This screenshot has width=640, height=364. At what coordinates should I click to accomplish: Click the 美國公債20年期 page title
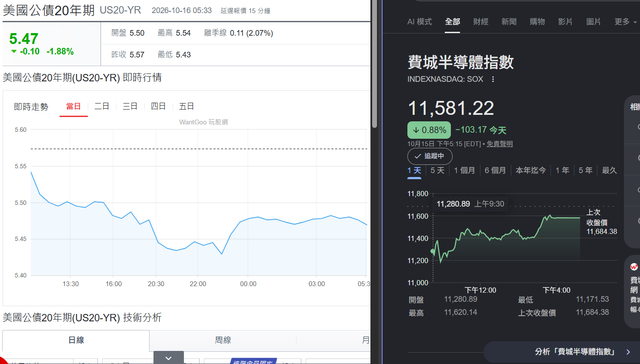49,10
